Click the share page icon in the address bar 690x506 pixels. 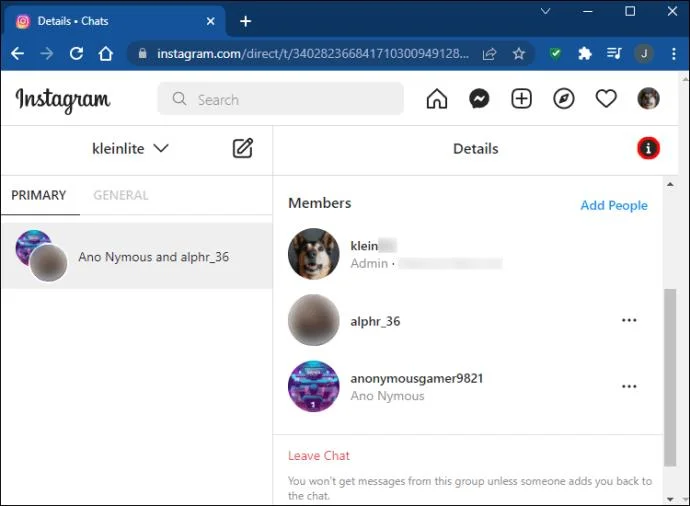[x=489, y=54]
